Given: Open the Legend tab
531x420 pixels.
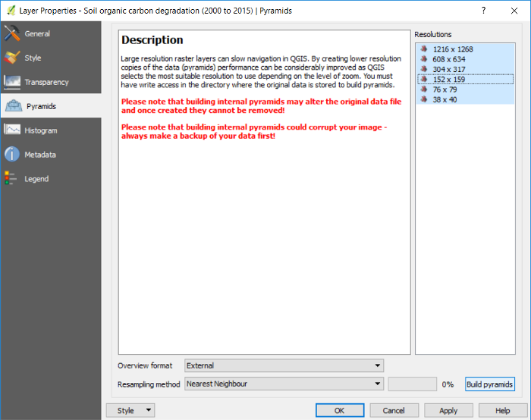Looking at the screenshot, I should (x=51, y=179).
